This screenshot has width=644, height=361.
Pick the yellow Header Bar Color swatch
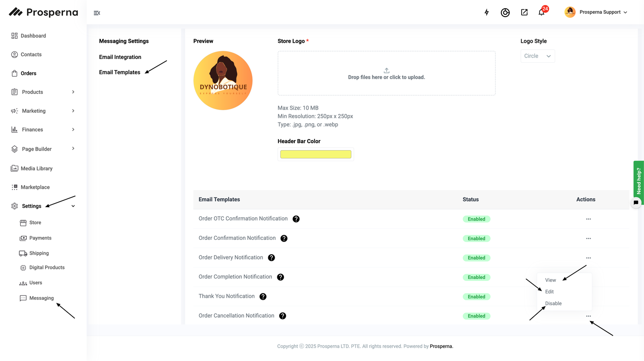pyautogui.click(x=316, y=154)
